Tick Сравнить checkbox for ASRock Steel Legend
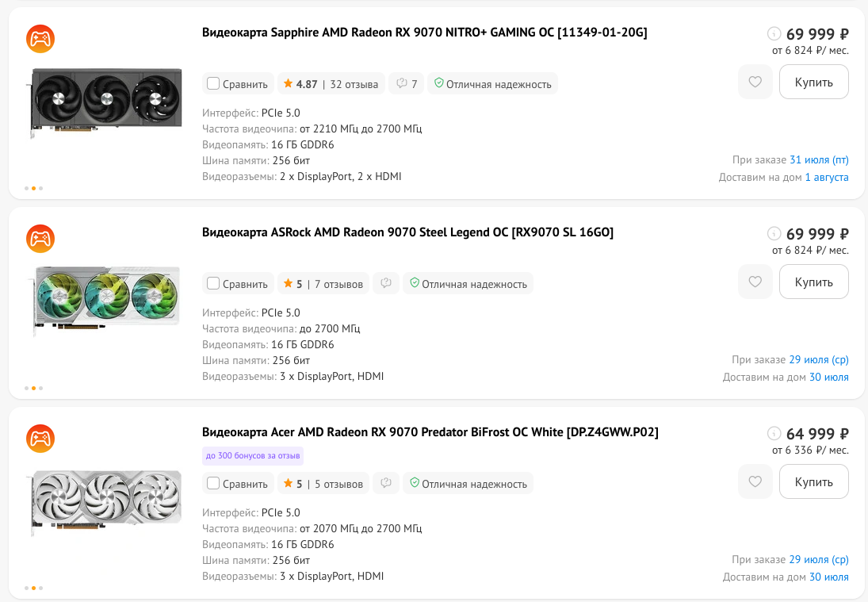The width and height of the screenshot is (868, 602). click(213, 284)
